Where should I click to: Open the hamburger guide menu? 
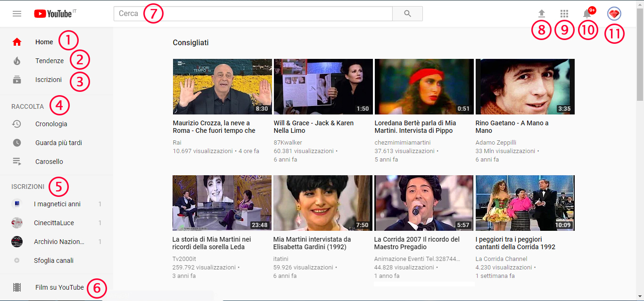[17, 14]
